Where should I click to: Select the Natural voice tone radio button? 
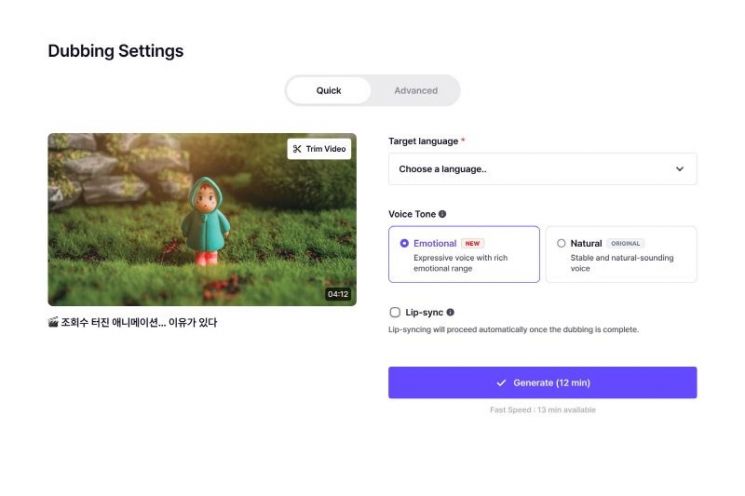[561, 243]
